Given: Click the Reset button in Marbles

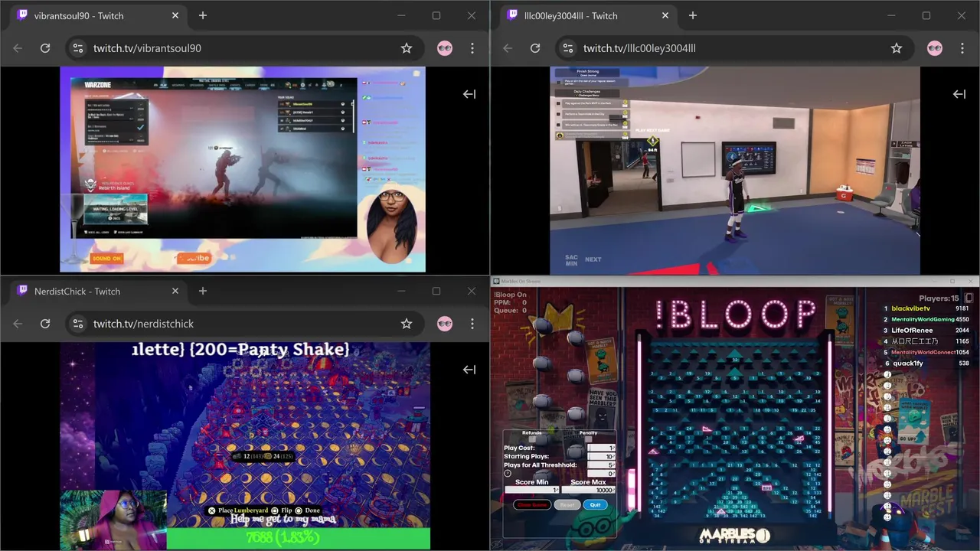Looking at the screenshot, I should pos(567,504).
